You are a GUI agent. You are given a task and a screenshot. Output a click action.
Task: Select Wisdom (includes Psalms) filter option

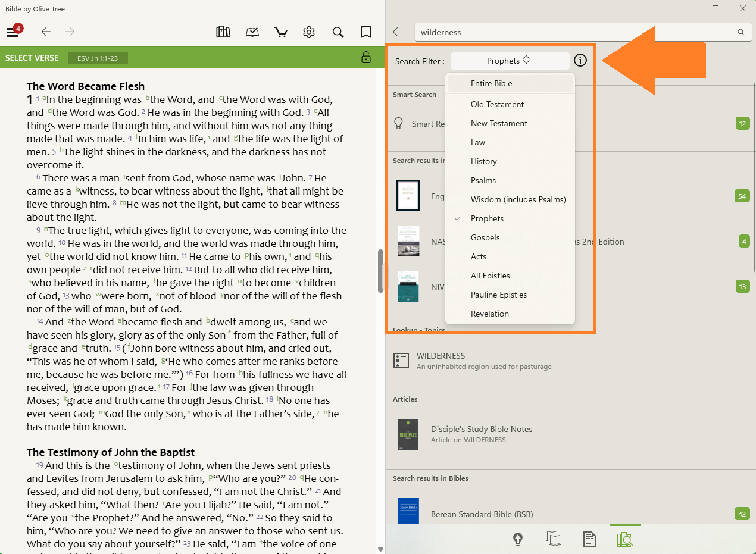point(510,199)
